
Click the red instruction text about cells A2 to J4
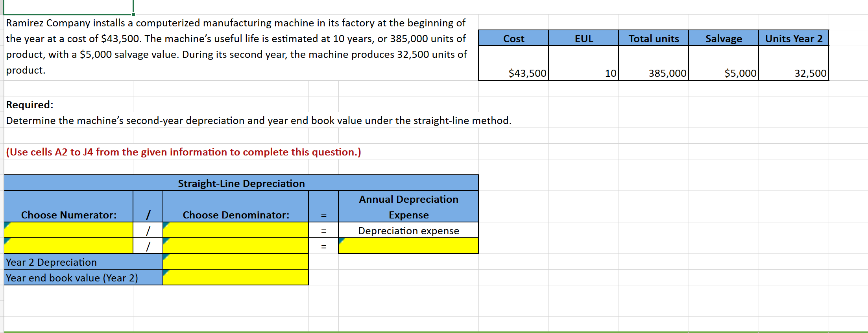183,152
